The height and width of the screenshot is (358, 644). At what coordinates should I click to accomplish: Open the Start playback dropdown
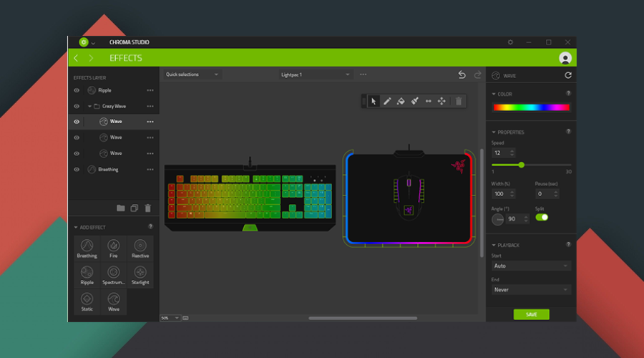click(x=531, y=266)
